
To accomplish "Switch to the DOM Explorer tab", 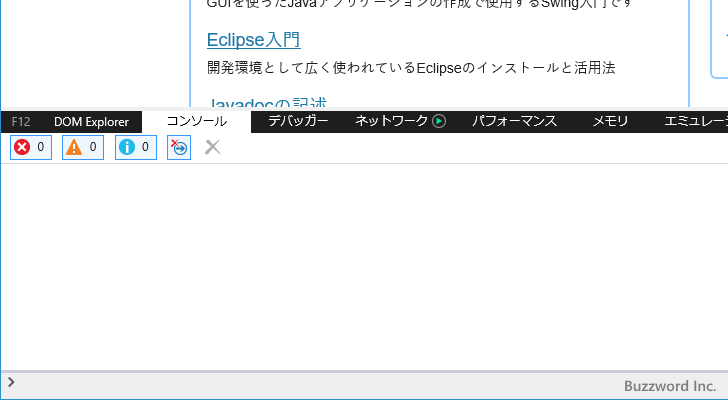I will tap(91, 122).
